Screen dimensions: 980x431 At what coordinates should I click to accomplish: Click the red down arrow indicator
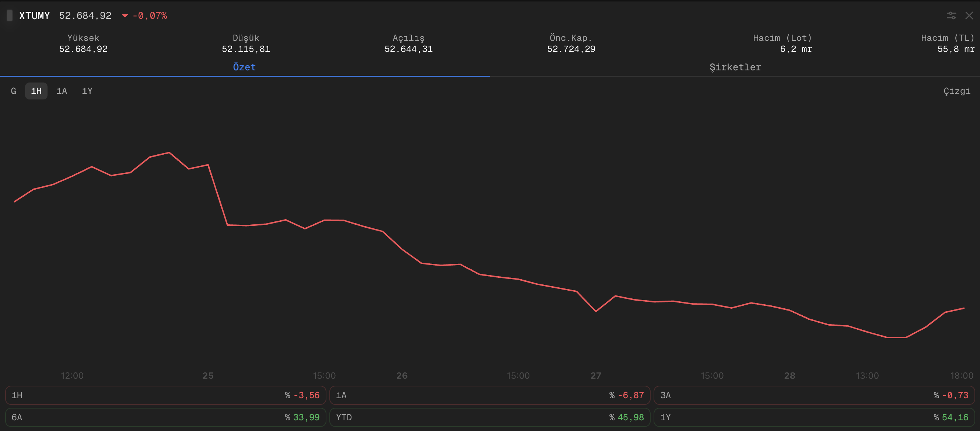[x=125, y=16]
